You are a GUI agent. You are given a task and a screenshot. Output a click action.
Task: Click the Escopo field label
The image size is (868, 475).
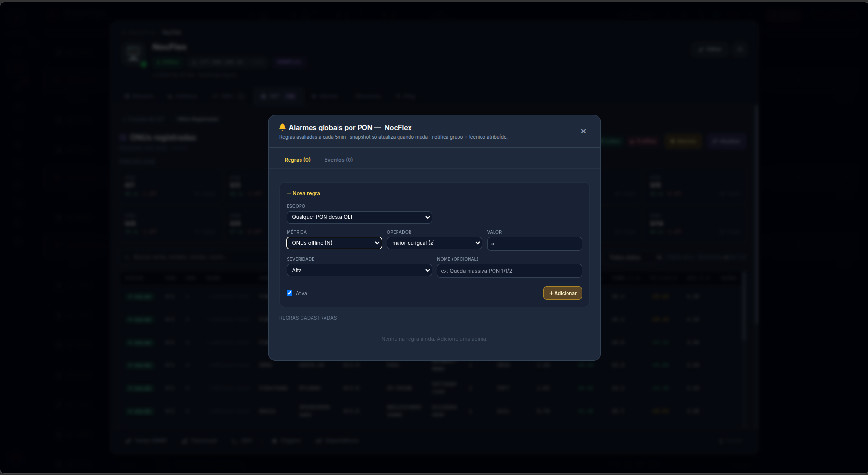(x=296, y=206)
